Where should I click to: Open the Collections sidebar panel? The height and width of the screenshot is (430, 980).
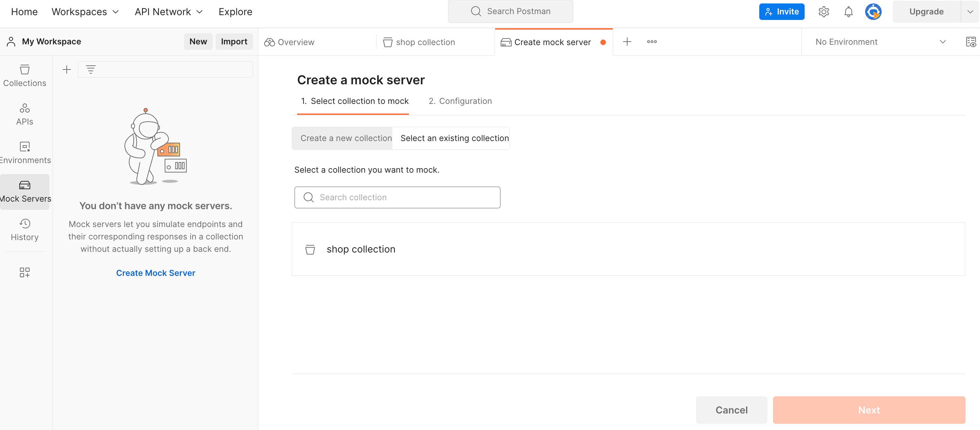pyautogui.click(x=25, y=76)
